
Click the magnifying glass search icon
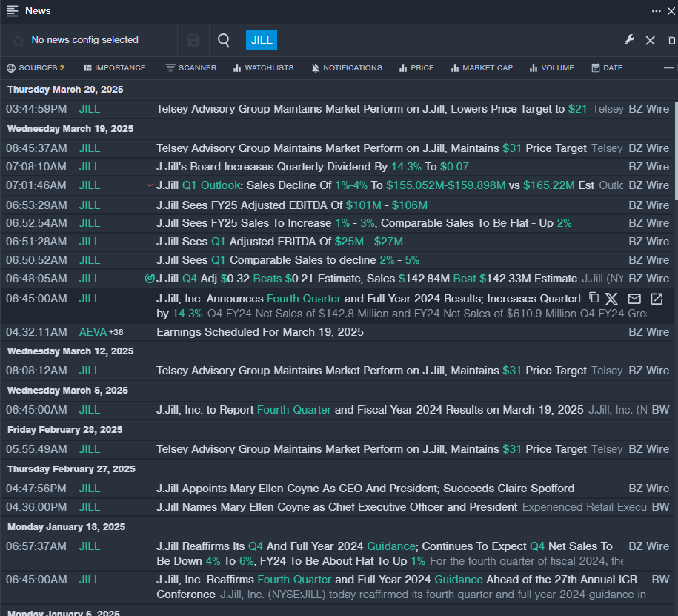coord(224,40)
